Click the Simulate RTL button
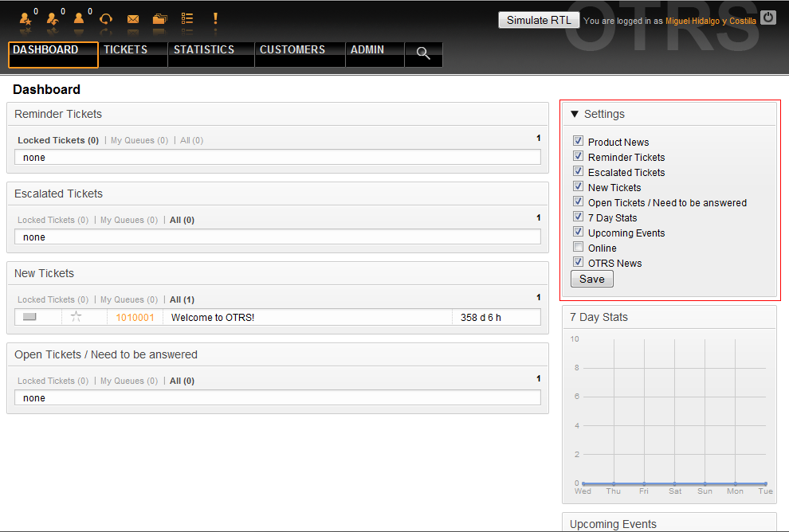 coord(539,20)
